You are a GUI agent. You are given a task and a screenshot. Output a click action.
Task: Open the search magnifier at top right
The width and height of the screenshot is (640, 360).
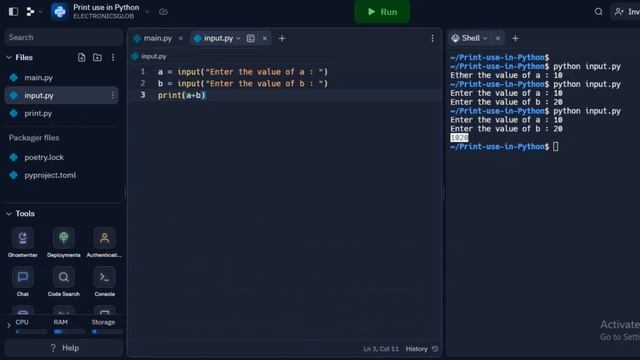coord(598,11)
